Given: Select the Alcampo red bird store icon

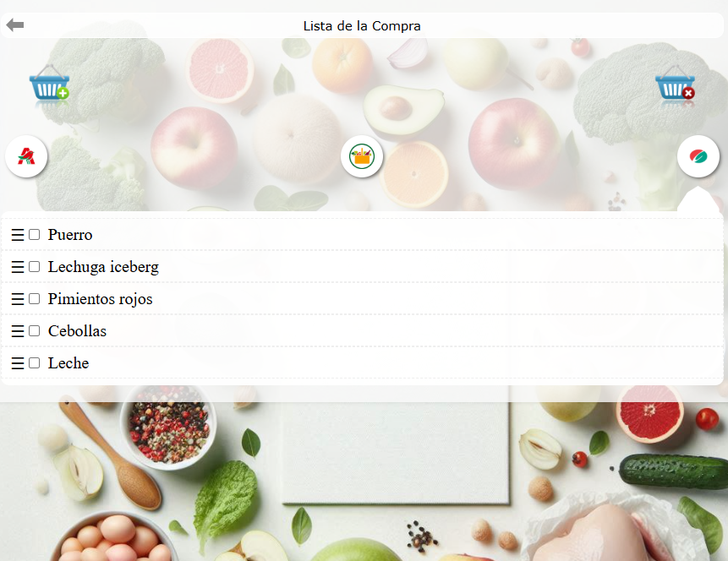Looking at the screenshot, I should [x=26, y=156].
